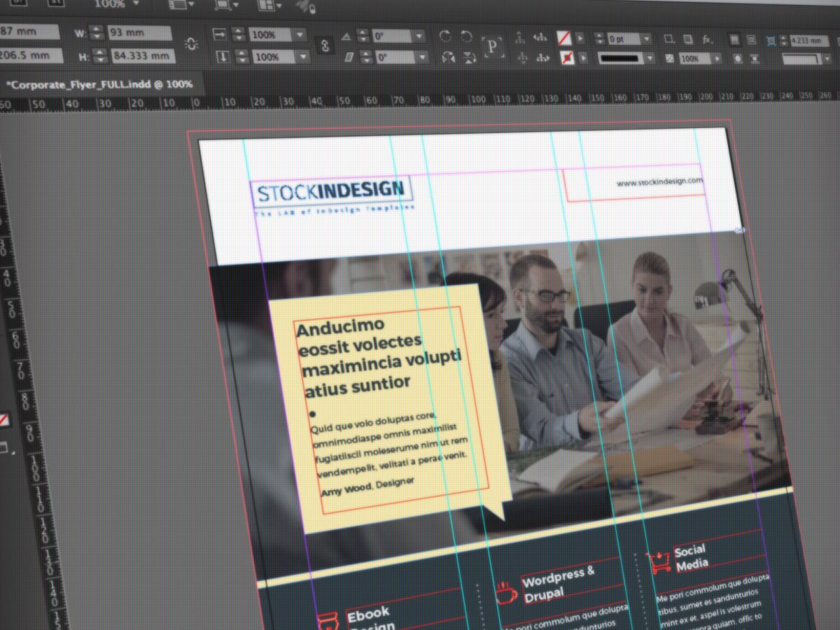840x630 pixels.
Task: Click the stroke weight field showing 0 pt
Action: pyautogui.click(x=622, y=38)
